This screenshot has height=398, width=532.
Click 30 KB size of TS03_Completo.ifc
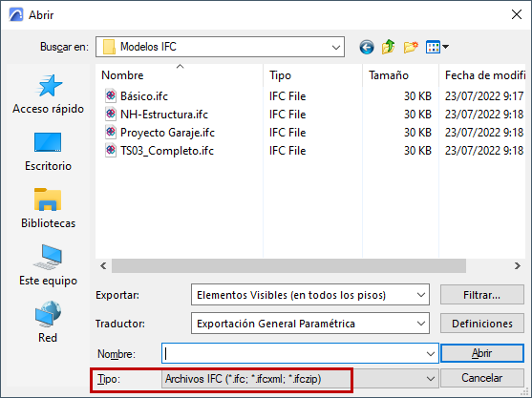[417, 151]
